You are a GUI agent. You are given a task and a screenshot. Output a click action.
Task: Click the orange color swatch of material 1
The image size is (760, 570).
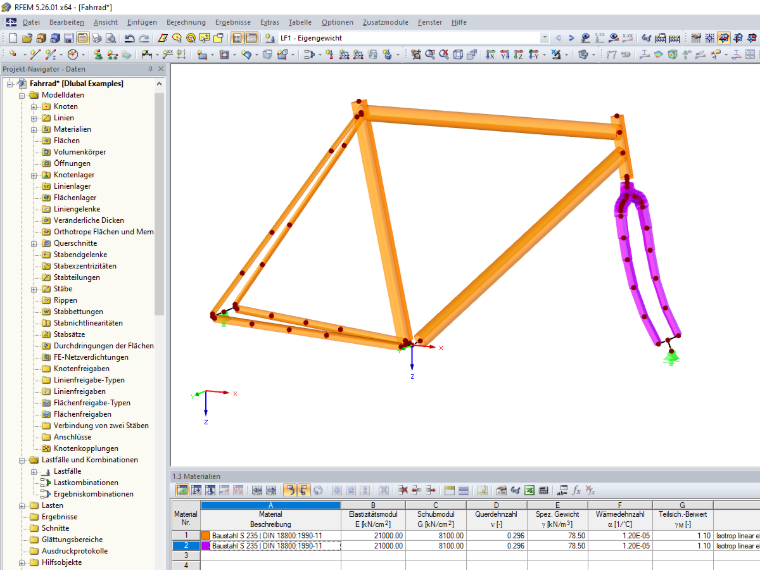206,536
